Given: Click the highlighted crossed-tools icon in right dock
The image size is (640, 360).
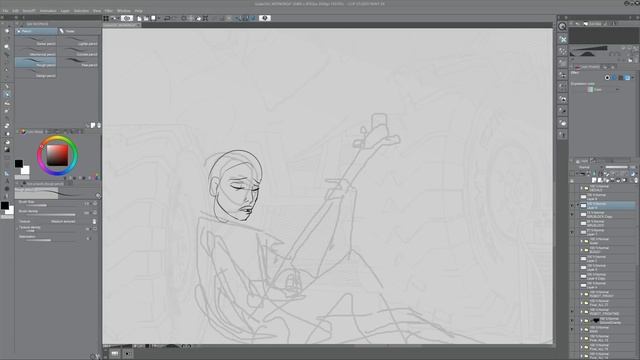Looking at the screenshot, I should point(563,40).
